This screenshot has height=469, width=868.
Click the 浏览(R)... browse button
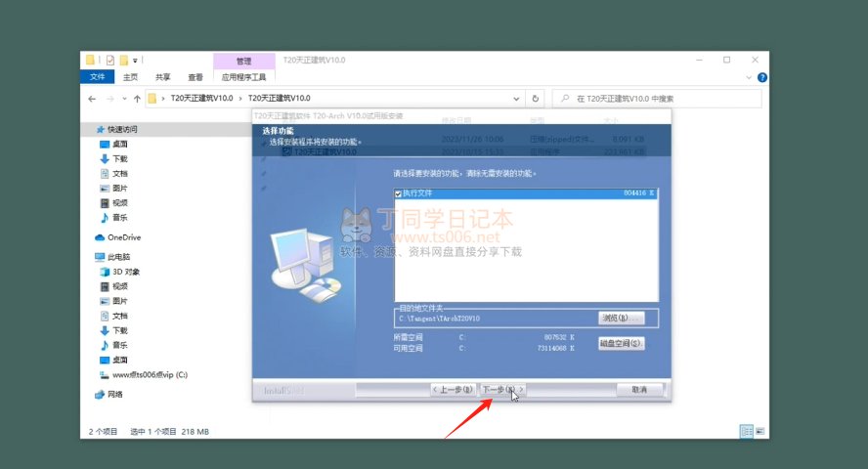tap(621, 318)
